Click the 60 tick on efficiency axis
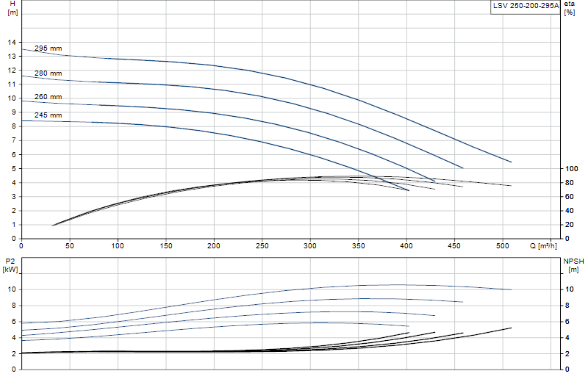This screenshot has height=382, width=588. point(569,196)
